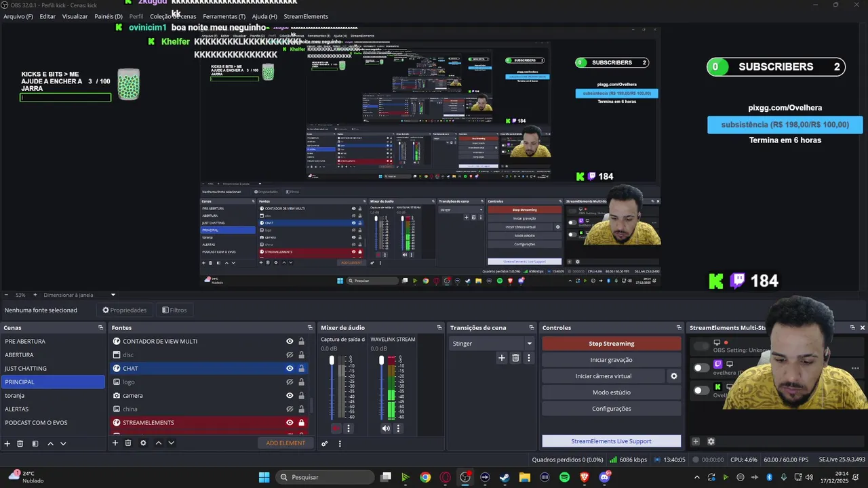Open StreamElements Multi-Stream settings gear
This screenshot has width=868, height=488.
(x=711, y=441)
